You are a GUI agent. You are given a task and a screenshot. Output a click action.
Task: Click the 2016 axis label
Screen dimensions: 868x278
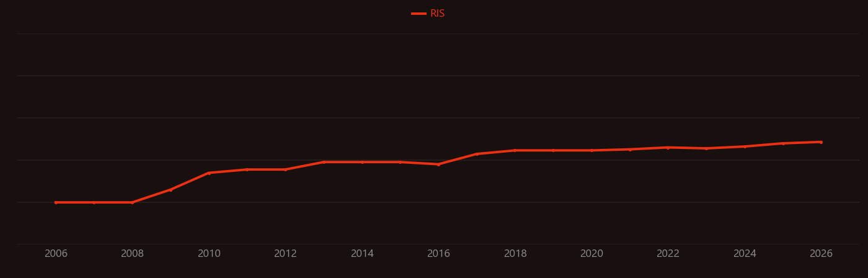click(438, 254)
